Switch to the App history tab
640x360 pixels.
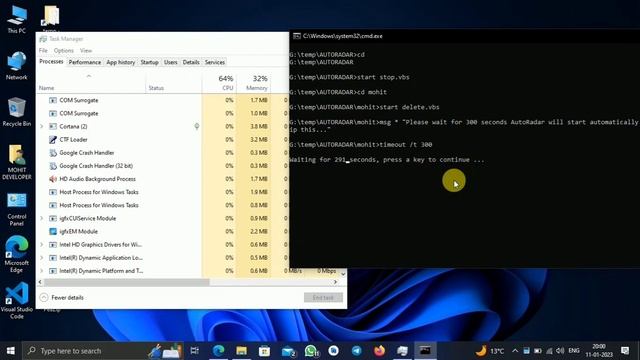tap(120, 62)
